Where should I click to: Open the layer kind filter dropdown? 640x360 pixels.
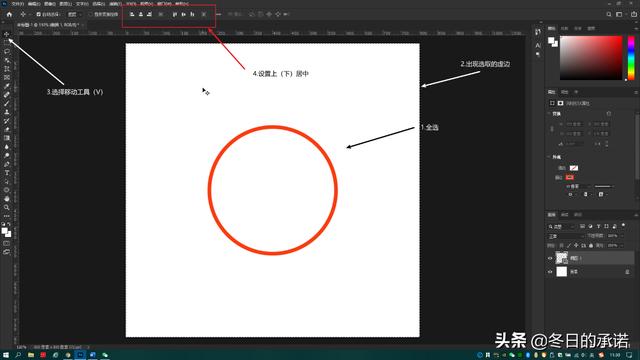click(562, 227)
